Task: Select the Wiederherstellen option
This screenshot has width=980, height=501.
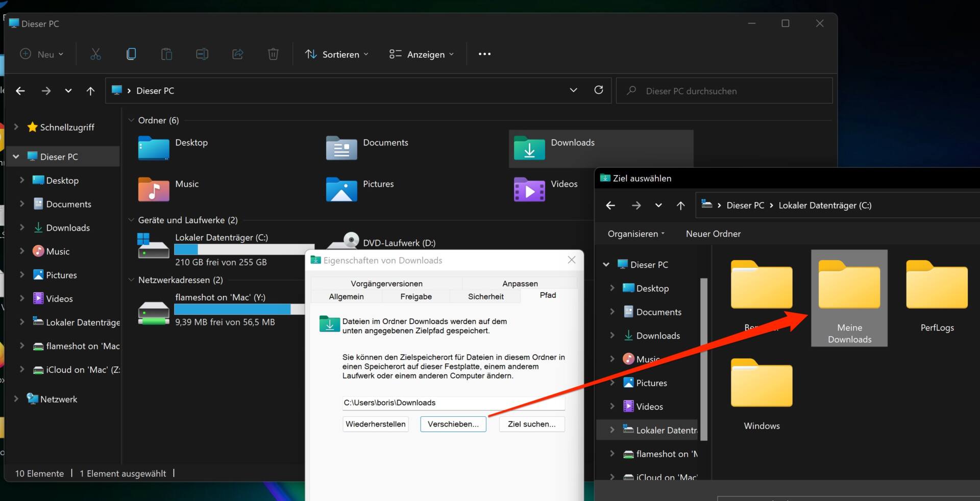Action: coord(375,424)
